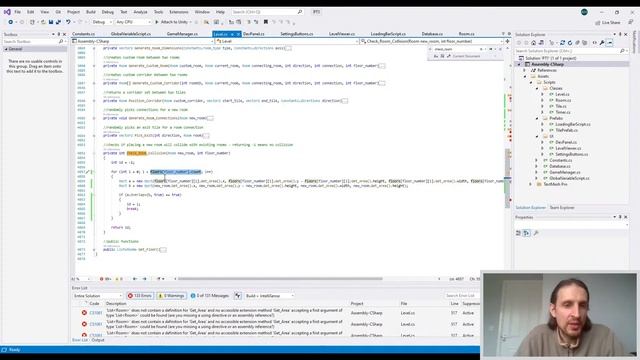Open the Any CPU platform dropdown
Viewport: 640px width, 360px height.
click(133, 22)
